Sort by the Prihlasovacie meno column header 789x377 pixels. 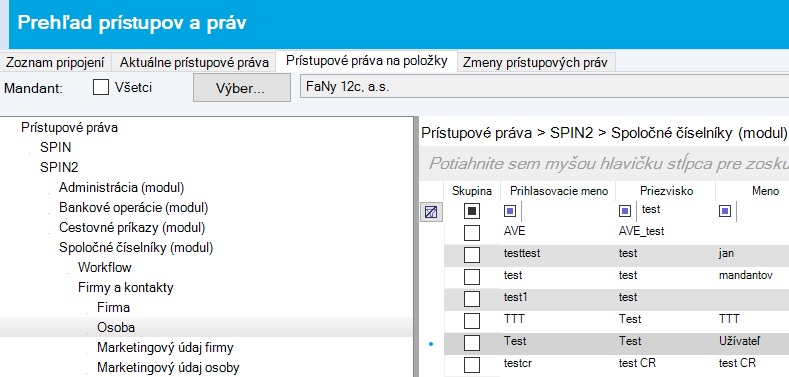[x=559, y=191]
